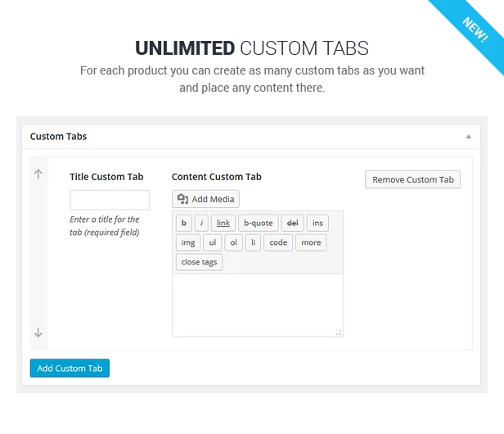
Task: Click the UNLIMITED CUSTOM TABS heading
Action: 252,48
